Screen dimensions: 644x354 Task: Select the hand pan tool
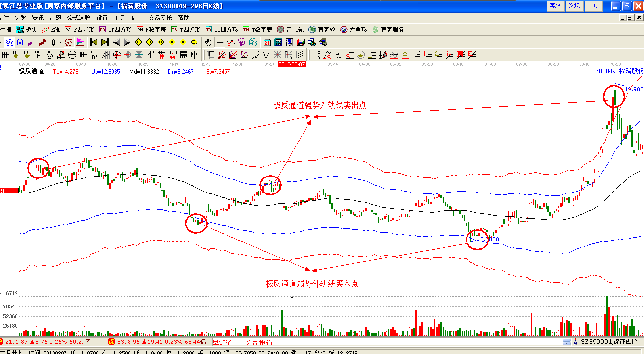pyautogui.click(x=209, y=42)
